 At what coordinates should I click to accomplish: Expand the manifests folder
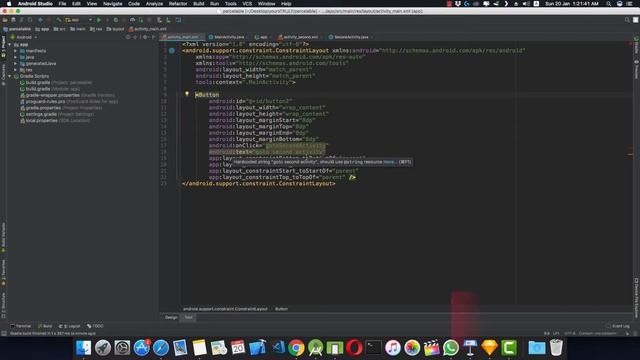pos(16,51)
